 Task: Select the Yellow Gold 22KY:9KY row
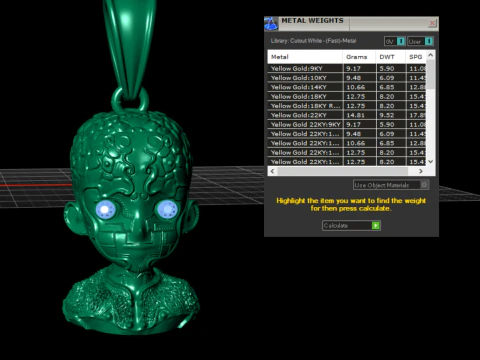347,124
